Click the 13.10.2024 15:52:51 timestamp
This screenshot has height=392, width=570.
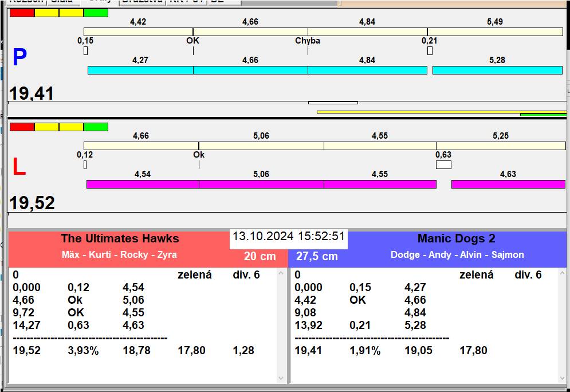point(289,236)
